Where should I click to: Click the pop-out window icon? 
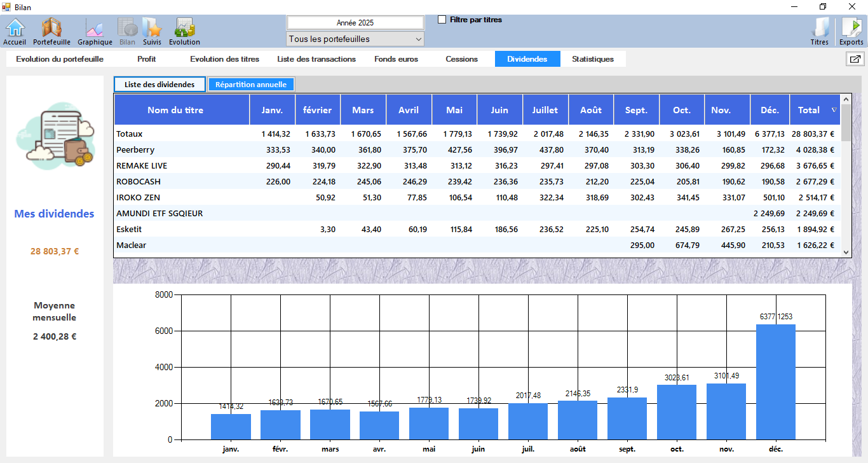point(855,59)
